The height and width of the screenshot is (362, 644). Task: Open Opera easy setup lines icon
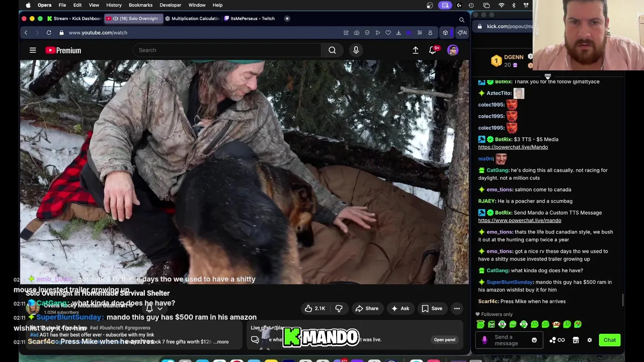(420, 33)
